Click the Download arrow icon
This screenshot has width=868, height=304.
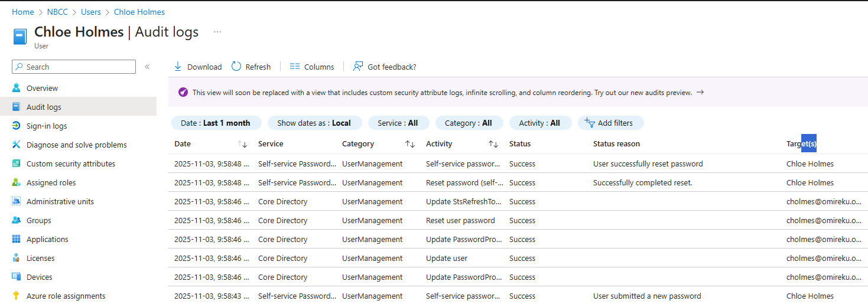pyautogui.click(x=178, y=66)
